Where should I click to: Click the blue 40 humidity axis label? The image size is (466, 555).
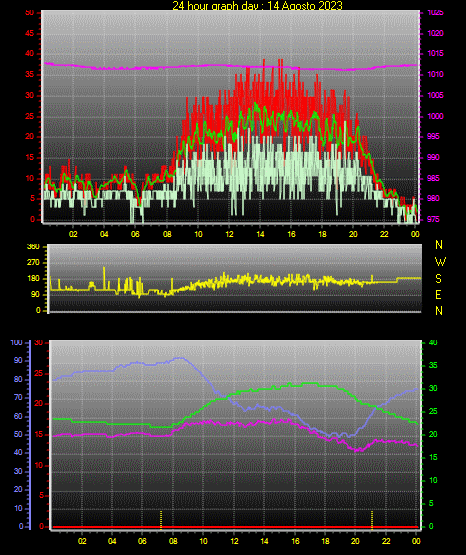tap(18, 452)
